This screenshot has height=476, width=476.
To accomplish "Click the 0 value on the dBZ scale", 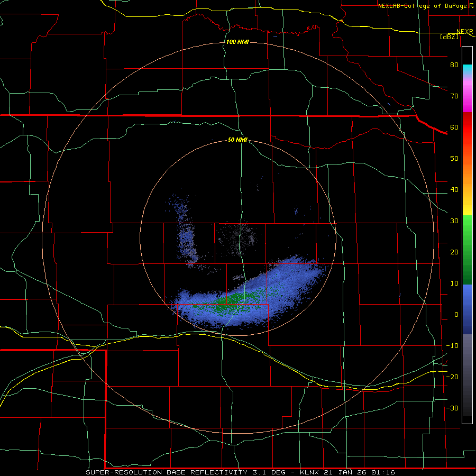I will point(456,315).
